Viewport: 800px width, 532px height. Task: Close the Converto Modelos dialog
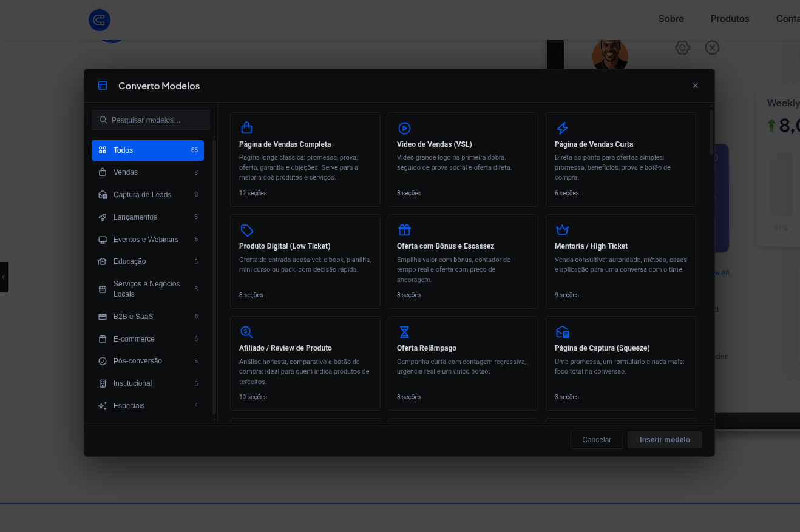coord(696,86)
